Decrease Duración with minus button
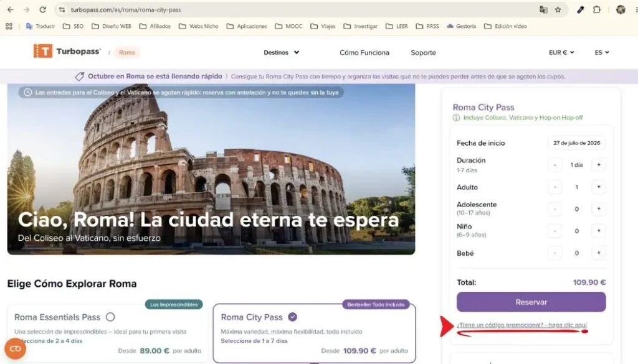The height and width of the screenshot is (364, 638). pos(555,165)
